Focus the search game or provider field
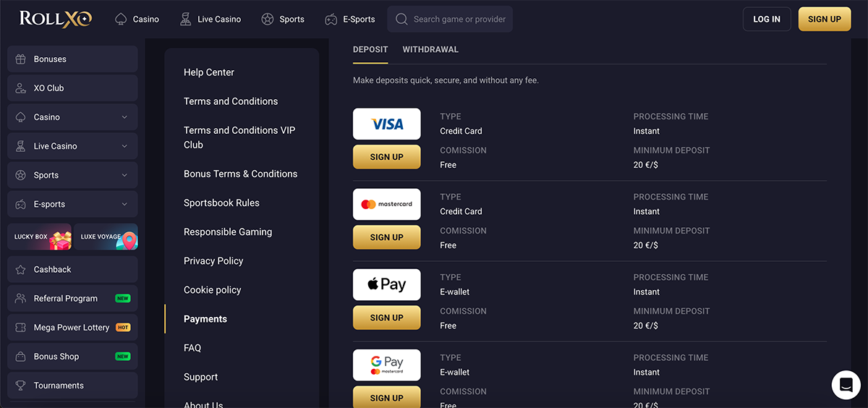This screenshot has height=408, width=868. click(459, 20)
